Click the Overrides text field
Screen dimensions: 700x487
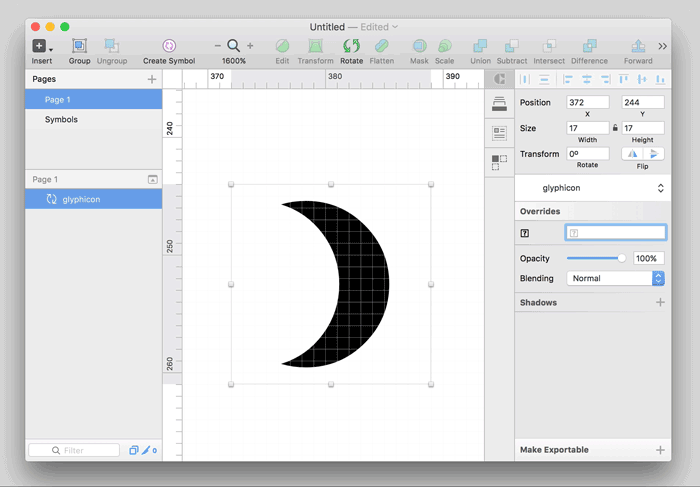[616, 233]
